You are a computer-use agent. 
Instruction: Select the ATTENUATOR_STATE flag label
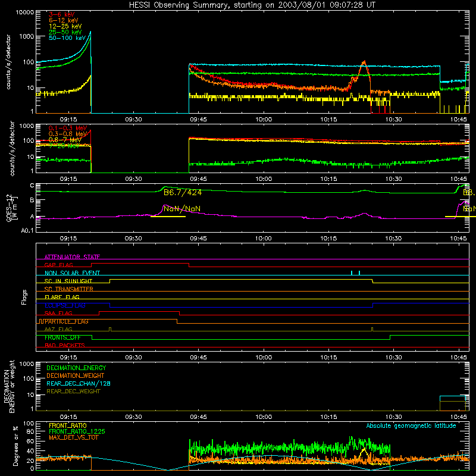[72, 257]
